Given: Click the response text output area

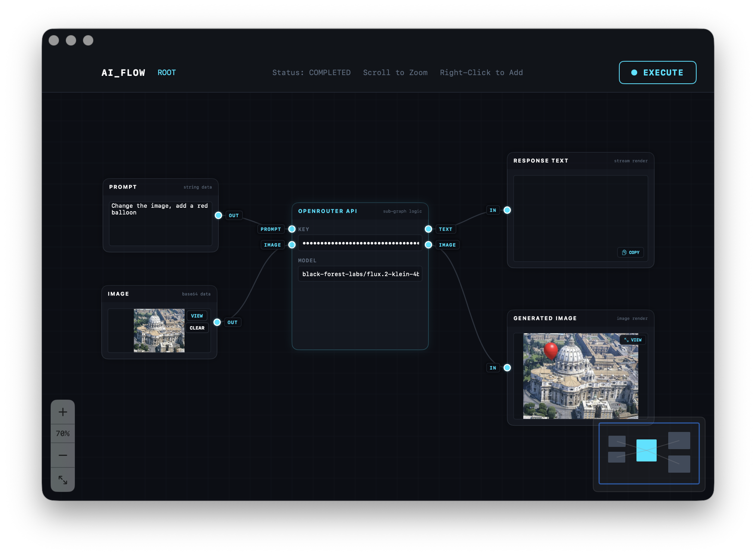Looking at the screenshot, I should pos(580,218).
